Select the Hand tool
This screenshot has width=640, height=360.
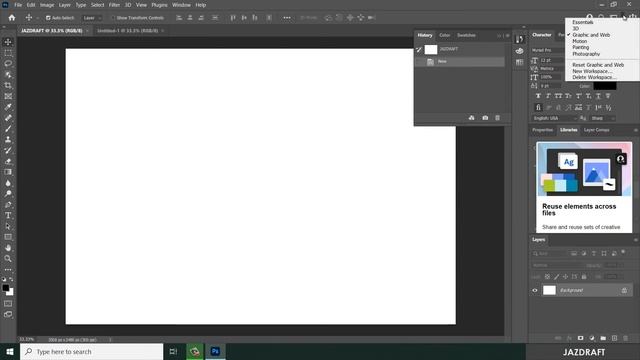click(x=8, y=248)
